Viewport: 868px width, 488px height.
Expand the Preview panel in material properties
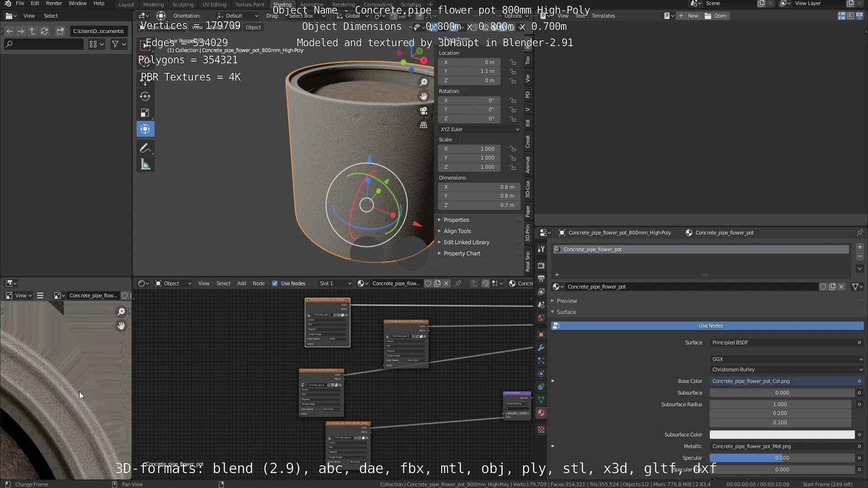pyautogui.click(x=566, y=301)
